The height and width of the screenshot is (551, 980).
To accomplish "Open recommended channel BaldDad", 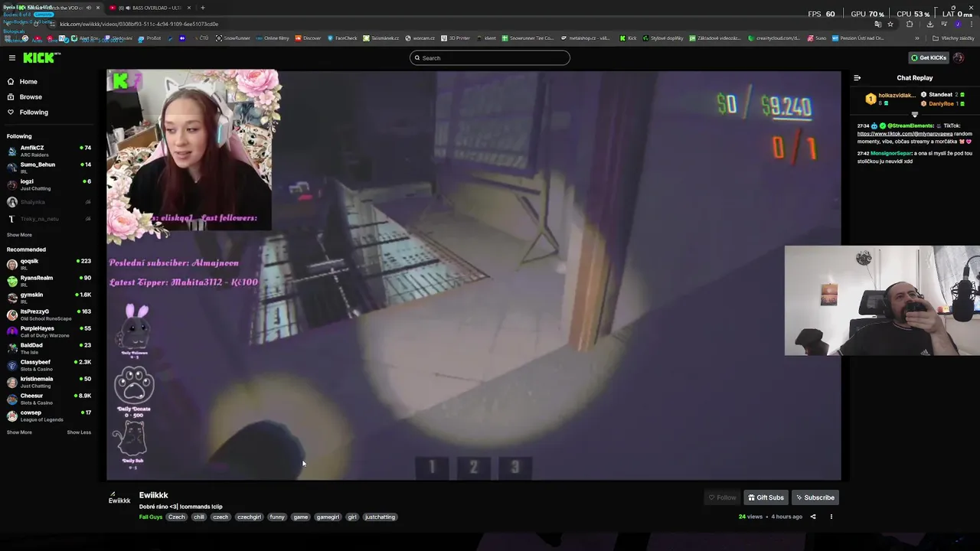I will (x=49, y=348).
